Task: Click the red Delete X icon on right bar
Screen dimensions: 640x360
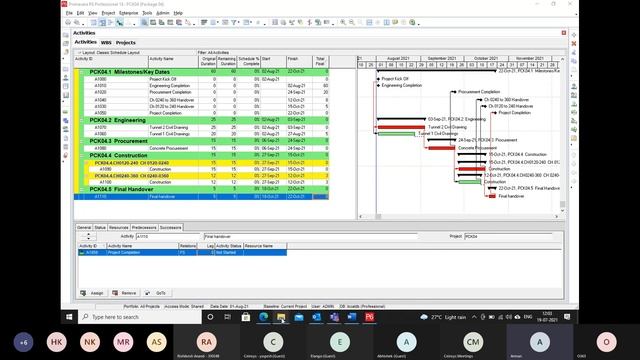Action: point(574,43)
